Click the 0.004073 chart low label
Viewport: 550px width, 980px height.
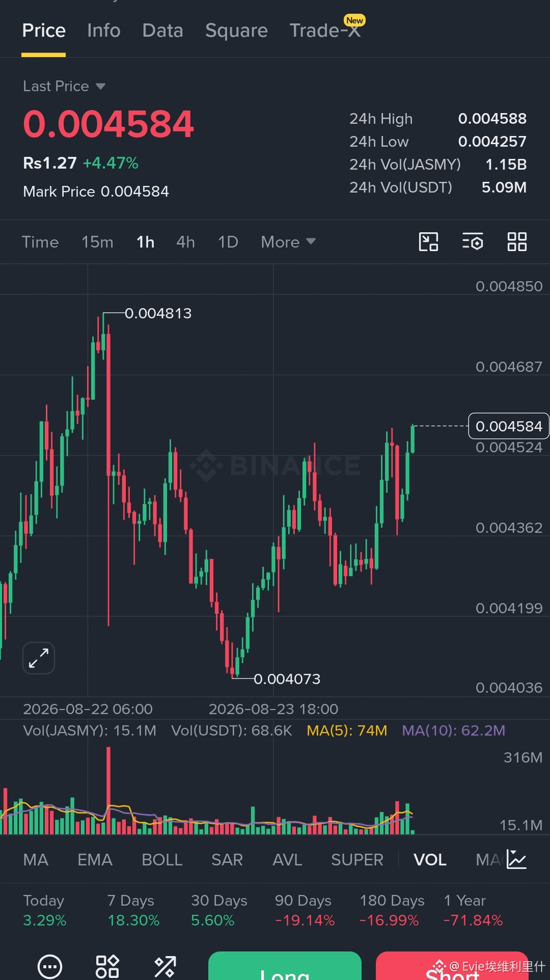287,679
